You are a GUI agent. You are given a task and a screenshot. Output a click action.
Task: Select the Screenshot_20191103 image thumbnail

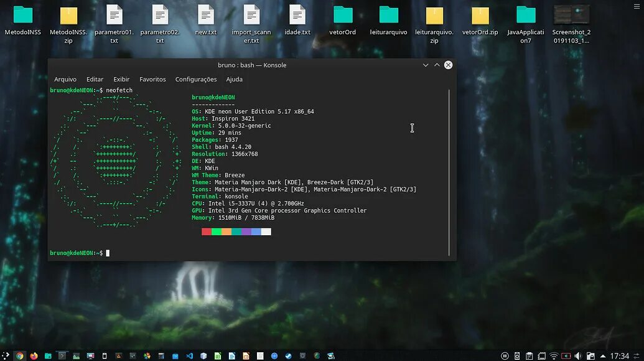tap(571, 25)
